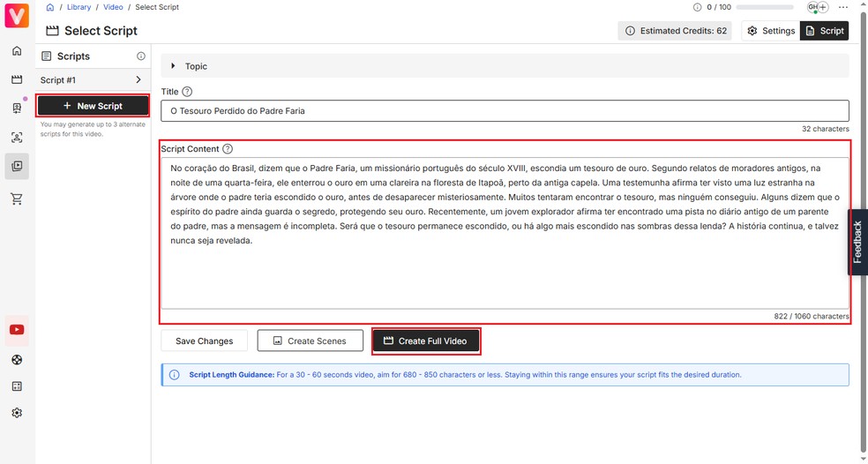Click the info icon next to Scripts
The width and height of the screenshot is (868, 464).
[141, 56]
